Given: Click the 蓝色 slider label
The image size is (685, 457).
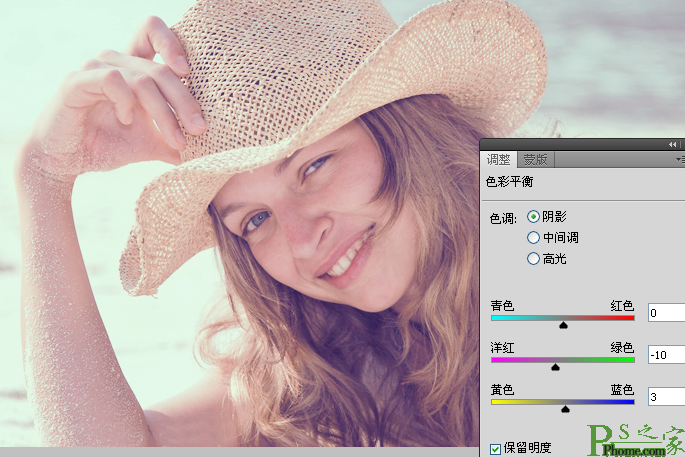Looking at the screenshot, I should coord(622,389).
